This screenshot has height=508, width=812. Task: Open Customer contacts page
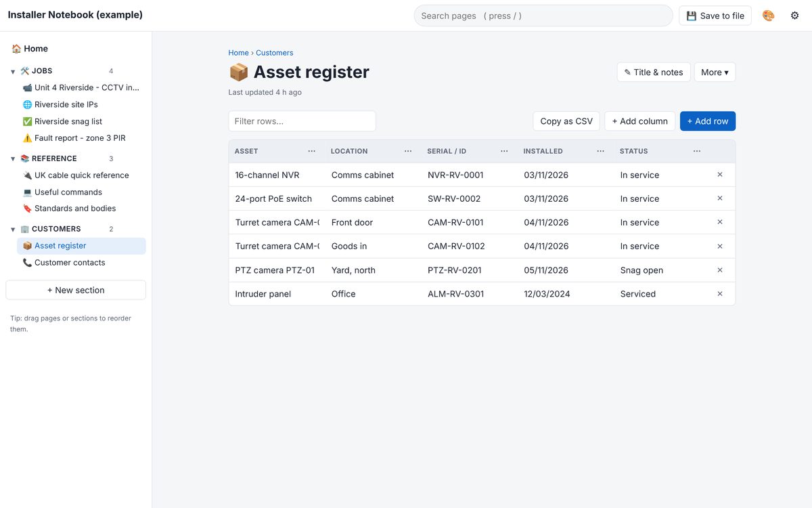81,263
